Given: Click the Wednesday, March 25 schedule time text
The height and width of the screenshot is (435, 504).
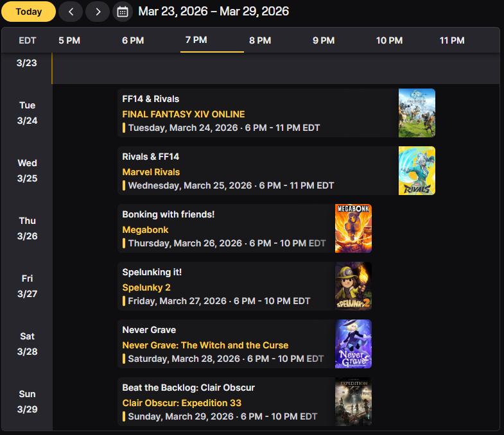Looking at the screenshot, I should click(x=230, y=185).
